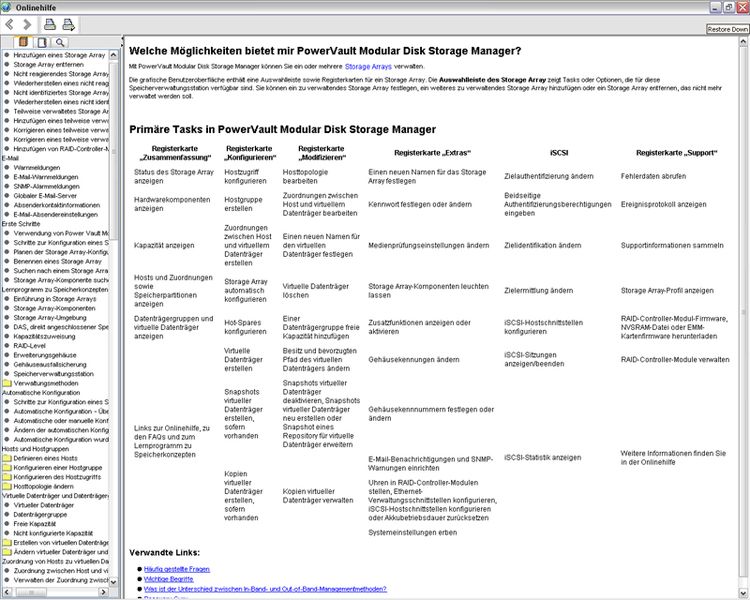
Task: Open Nicht identifiziertes Storage Array topic
Action: coord(61,93)
